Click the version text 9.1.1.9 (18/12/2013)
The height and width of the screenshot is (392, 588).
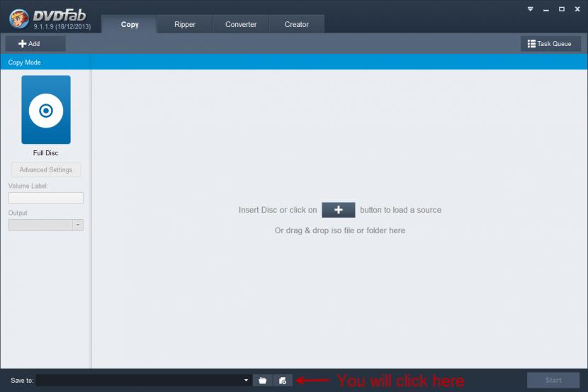click(x=62, y=27)
